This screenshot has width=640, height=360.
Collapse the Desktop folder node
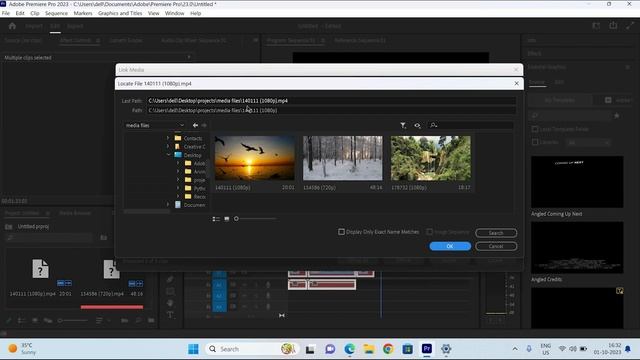pyautogui.click(x=168, y=155)
